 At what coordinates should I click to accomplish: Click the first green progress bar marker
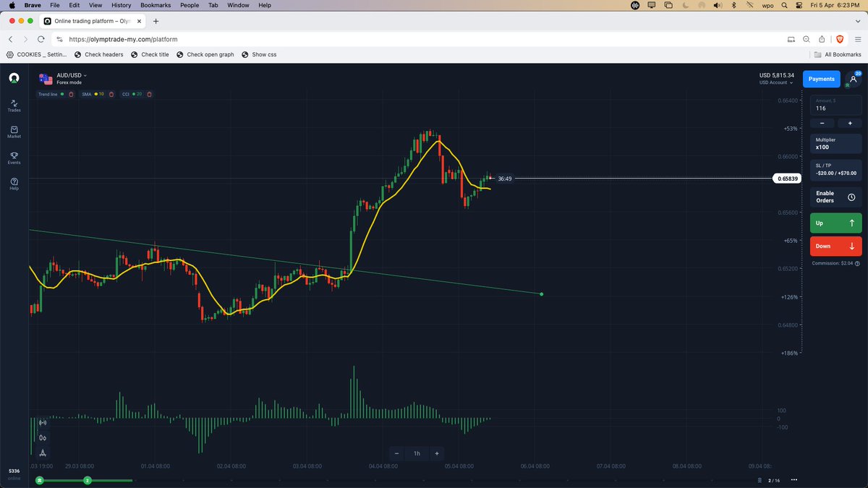40,480
